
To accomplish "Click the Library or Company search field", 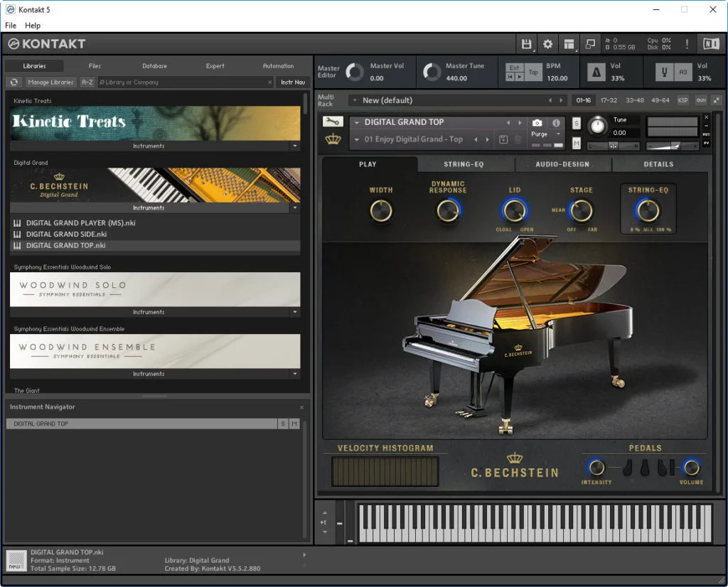I will [186, 82].
